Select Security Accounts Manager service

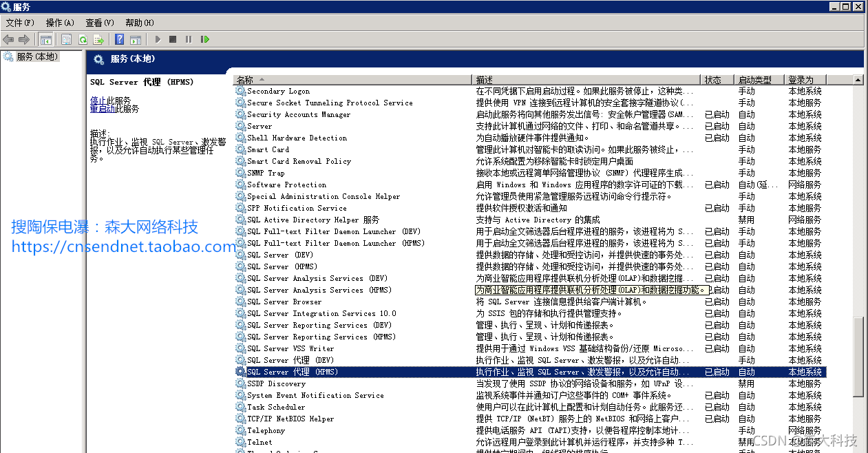pyautogui.click(x=299, y=114)
